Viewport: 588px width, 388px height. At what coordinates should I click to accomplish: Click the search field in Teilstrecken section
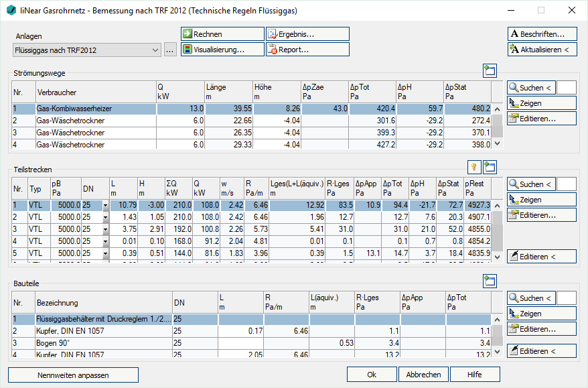(567, 184)
